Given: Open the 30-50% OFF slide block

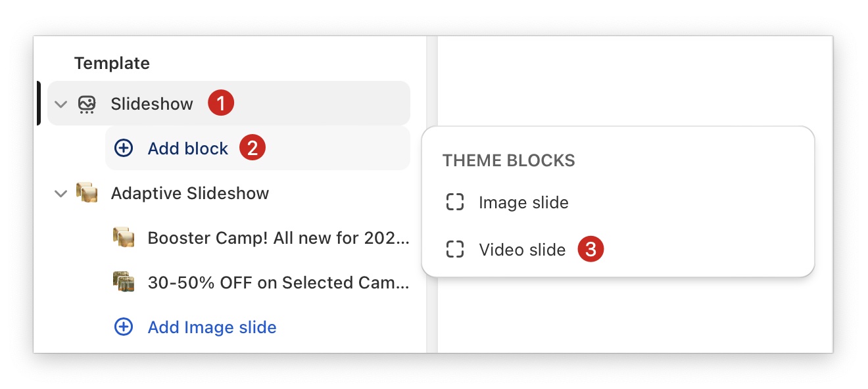Looking at the screenshot, I should coord(278,283).
